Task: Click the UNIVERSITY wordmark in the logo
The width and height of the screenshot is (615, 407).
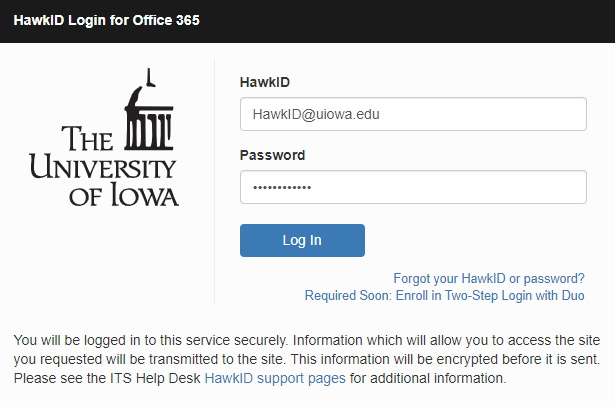Action: pos(103,166)
